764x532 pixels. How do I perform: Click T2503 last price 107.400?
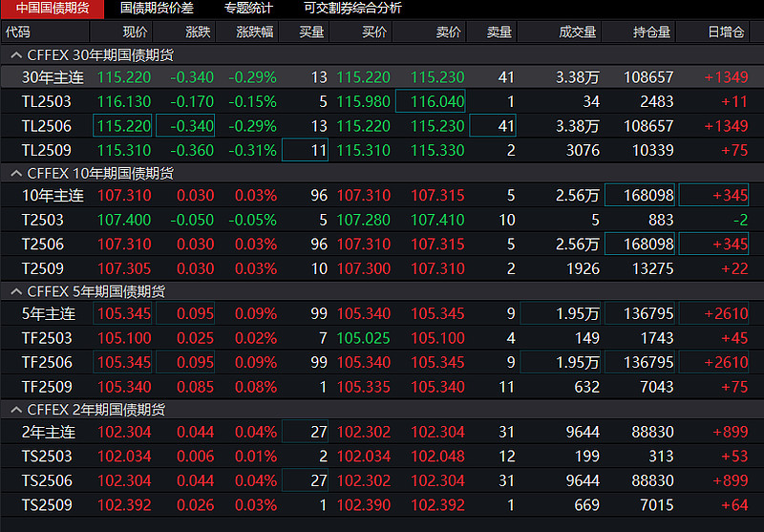(124, 220)
